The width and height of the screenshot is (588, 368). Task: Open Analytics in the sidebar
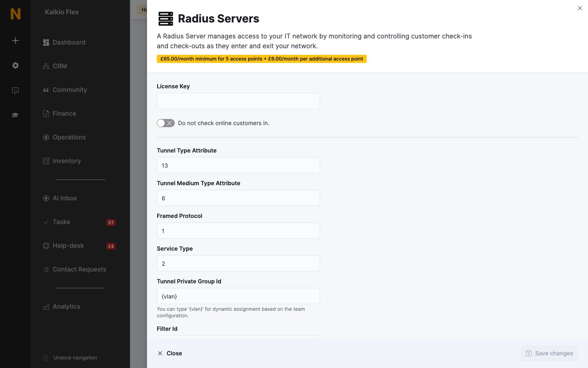tap(62, 307)
